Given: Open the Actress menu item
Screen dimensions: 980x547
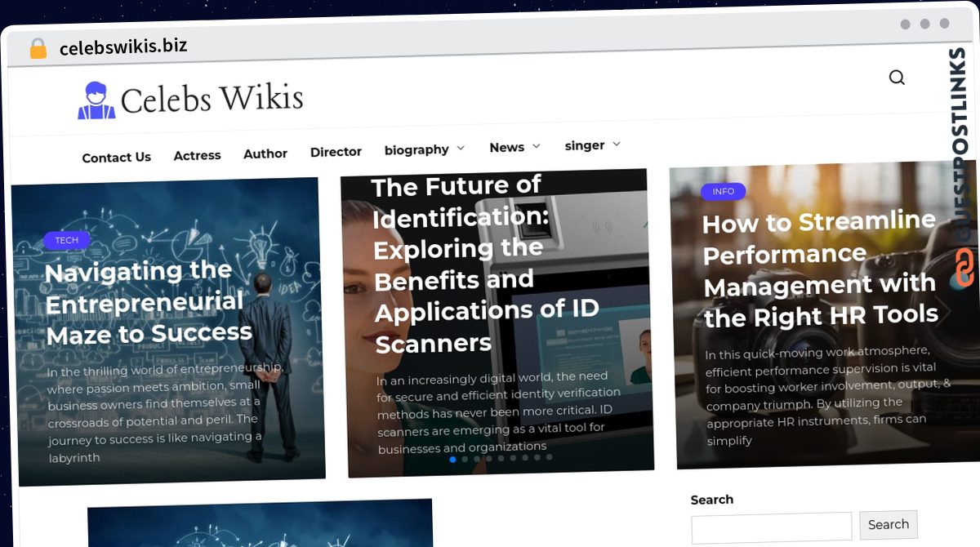Looking at the screenshot, I should click(x=197, y=155).
